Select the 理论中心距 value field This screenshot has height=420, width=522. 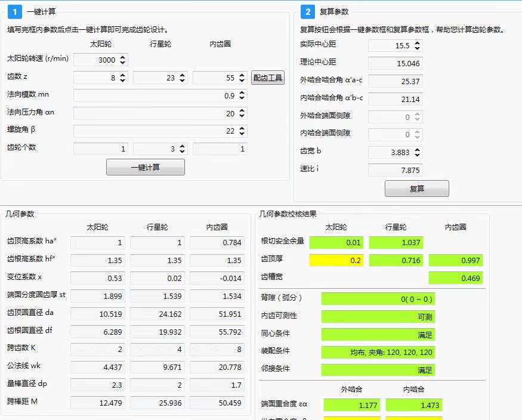pyautogui.click(x=395, y=63)
